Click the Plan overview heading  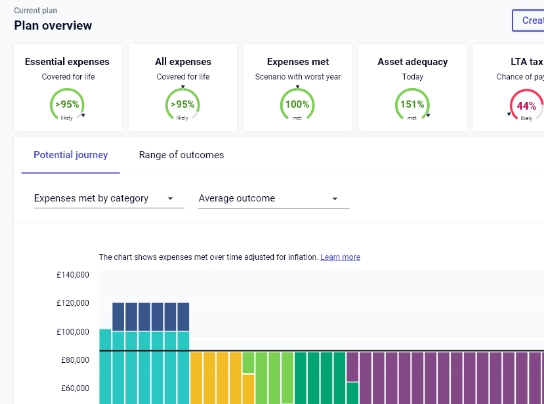[53, 26]
